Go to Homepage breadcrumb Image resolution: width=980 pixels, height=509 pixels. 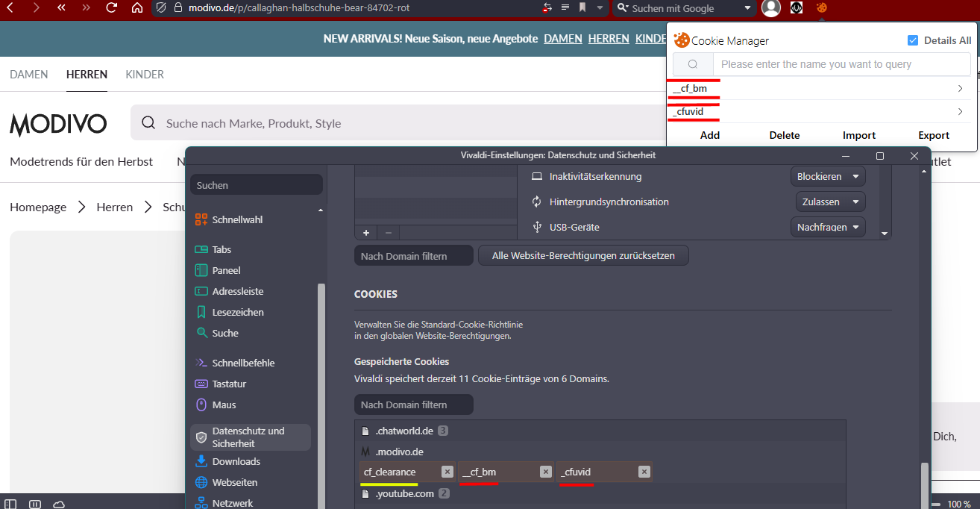38,207
